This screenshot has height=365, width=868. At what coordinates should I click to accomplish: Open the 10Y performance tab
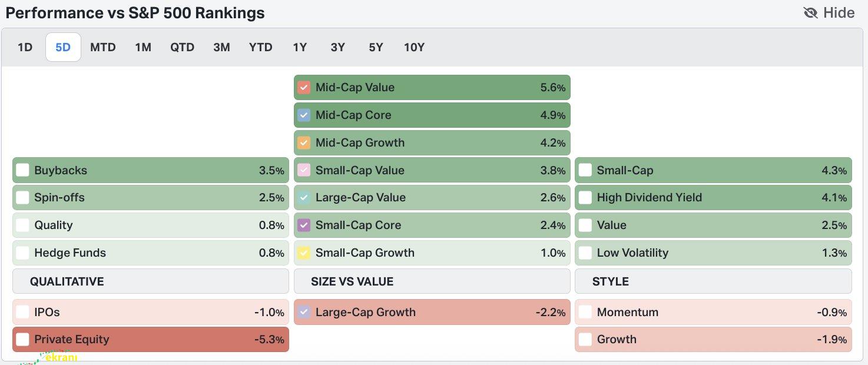tap(414, 48)
